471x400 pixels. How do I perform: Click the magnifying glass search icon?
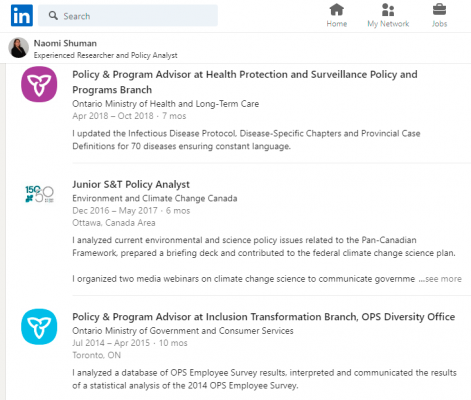(x=53, y=15)
